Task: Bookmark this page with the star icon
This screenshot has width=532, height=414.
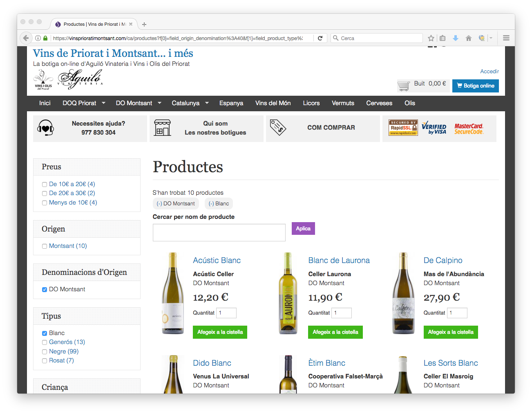Action: (431, 38)
